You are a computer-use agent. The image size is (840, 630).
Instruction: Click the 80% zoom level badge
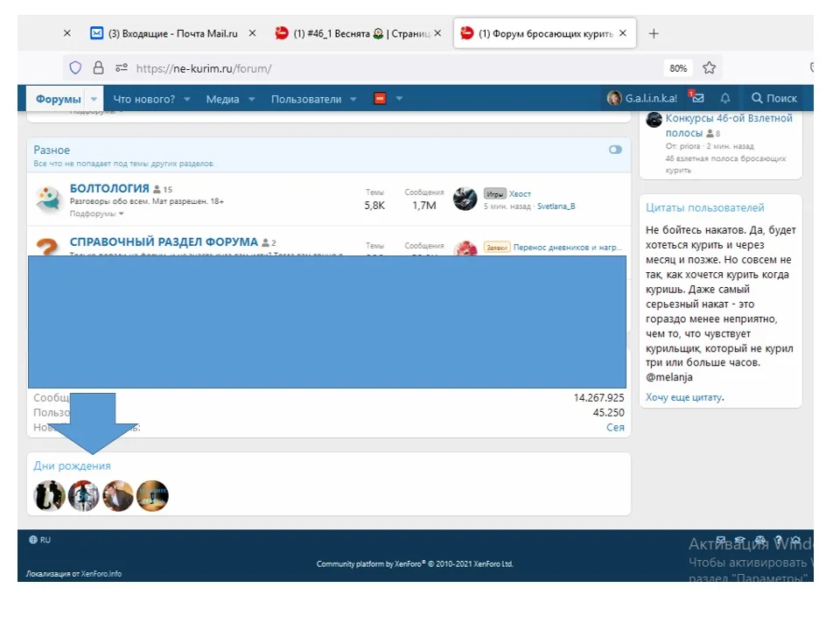pos(678,68)
